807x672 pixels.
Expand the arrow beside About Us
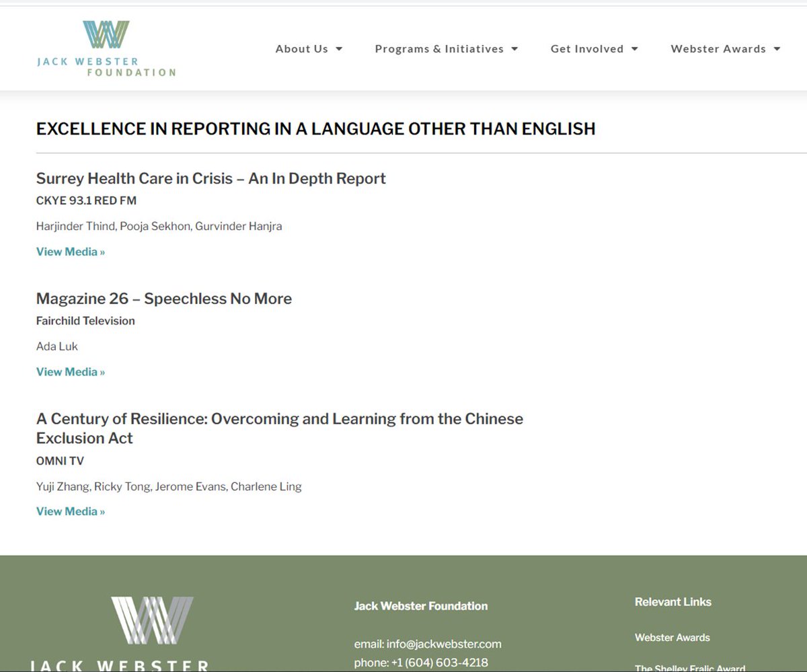[x=339, y=49]
